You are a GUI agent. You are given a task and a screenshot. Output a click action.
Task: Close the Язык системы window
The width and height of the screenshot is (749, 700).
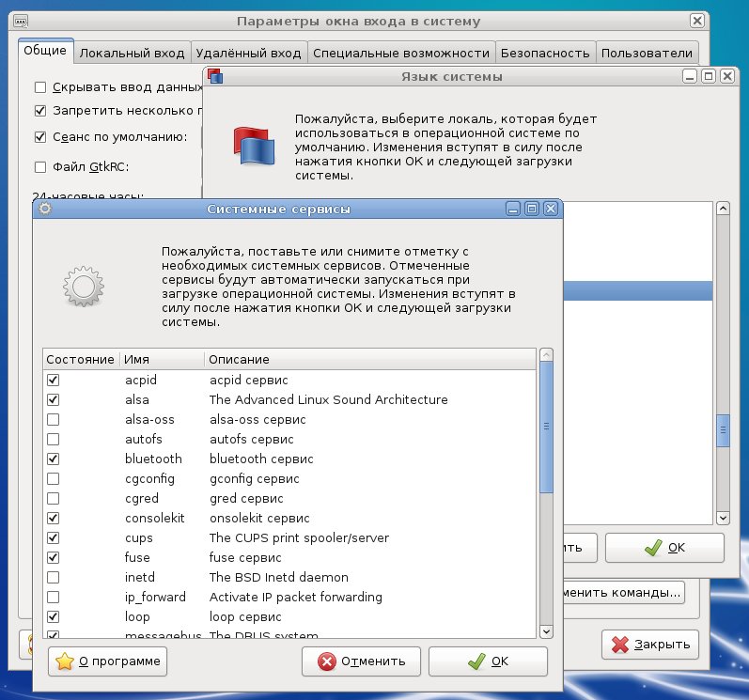click(727, 76)
